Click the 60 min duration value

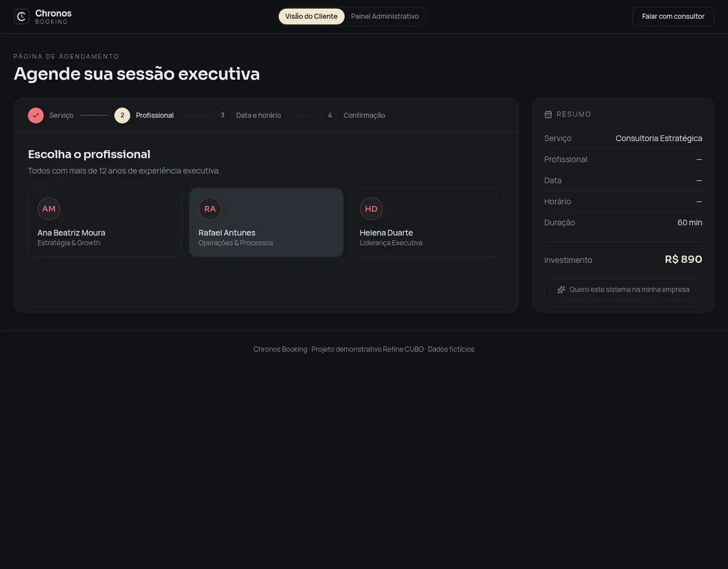click(x=690, y=222)
